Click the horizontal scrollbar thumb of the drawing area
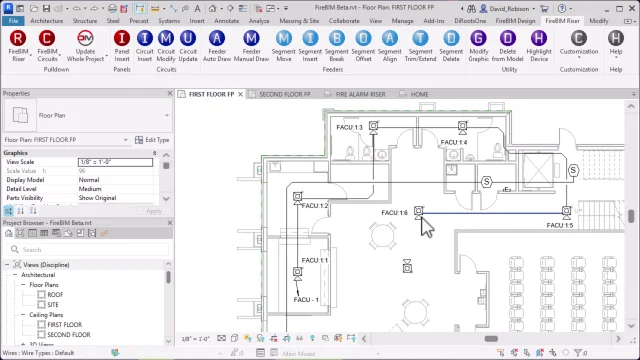The image size is (640, 360). pyautogui.click(x=491, y=339)
